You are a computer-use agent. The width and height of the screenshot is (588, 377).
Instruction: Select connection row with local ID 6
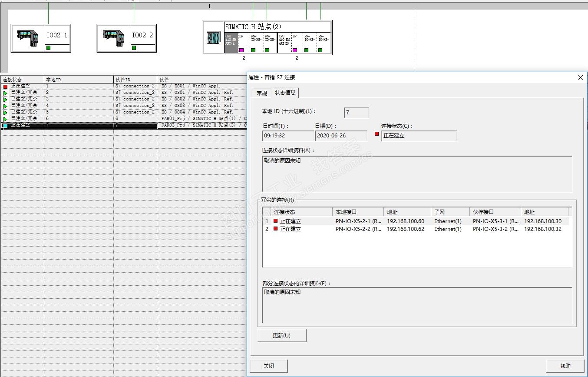coord(78,119)
